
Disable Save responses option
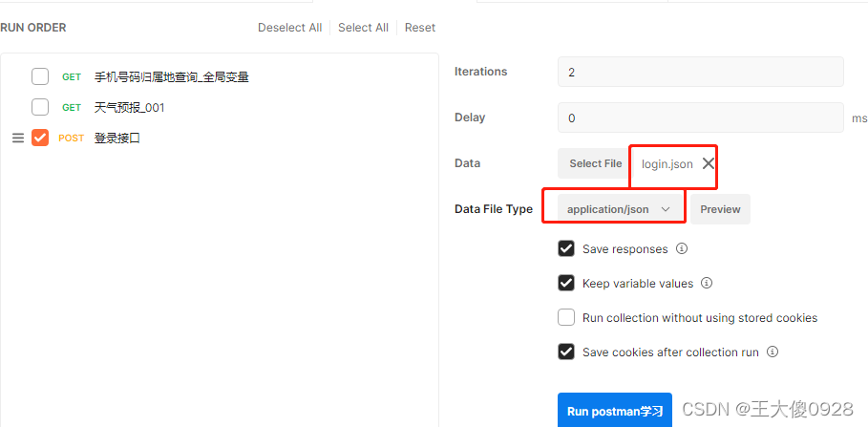coord(565,248)
